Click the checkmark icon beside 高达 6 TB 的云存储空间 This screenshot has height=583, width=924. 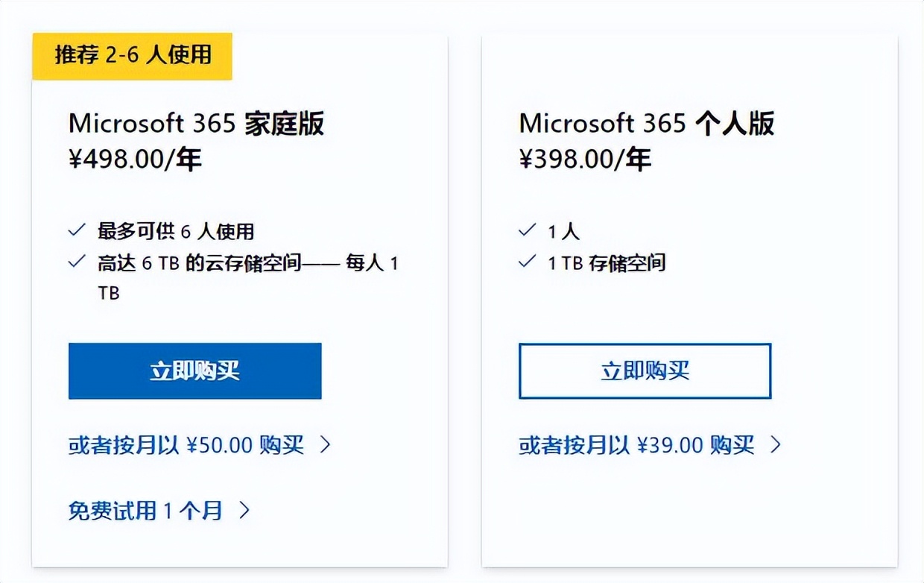click(76, 262)
